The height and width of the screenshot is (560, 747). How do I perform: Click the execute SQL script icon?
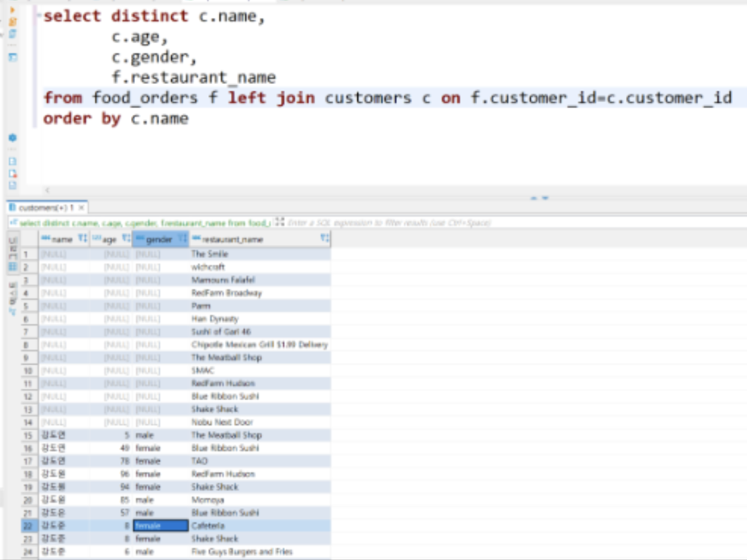coord(12,21)
